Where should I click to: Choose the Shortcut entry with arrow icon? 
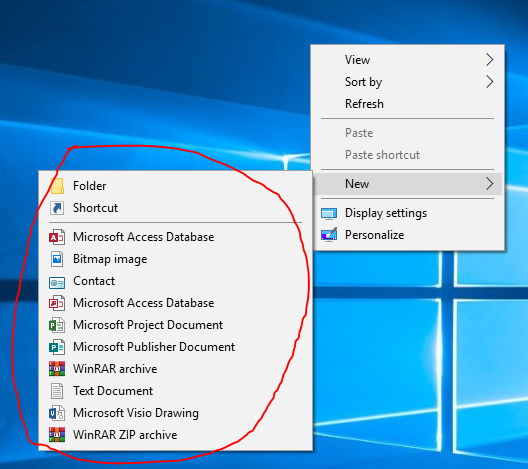tap(175, 208)
